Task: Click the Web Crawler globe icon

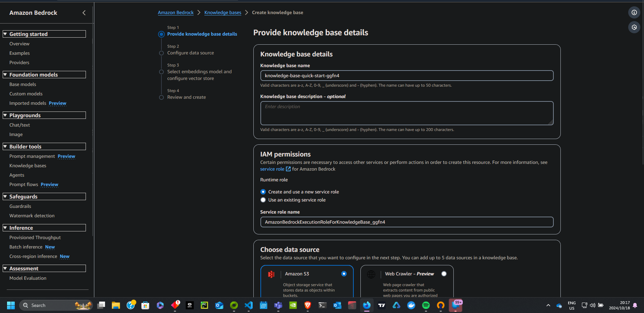Action: 371,274
